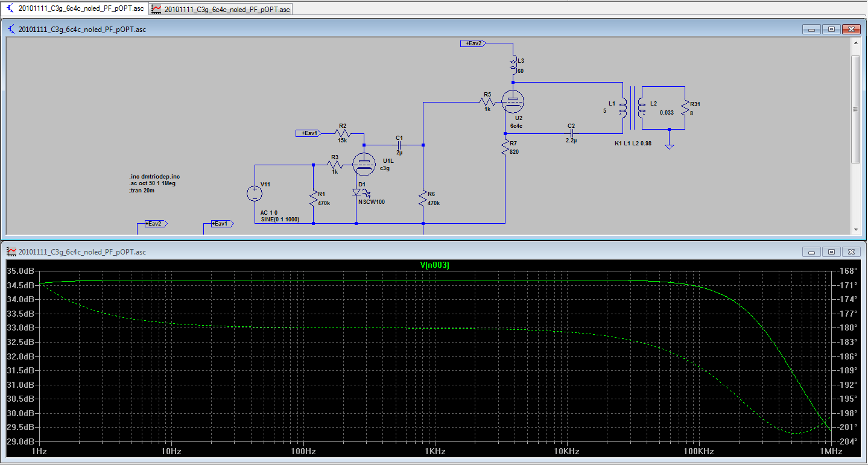Select capacitor C1 2µ
Screen dimensions: 868x465
399,145
